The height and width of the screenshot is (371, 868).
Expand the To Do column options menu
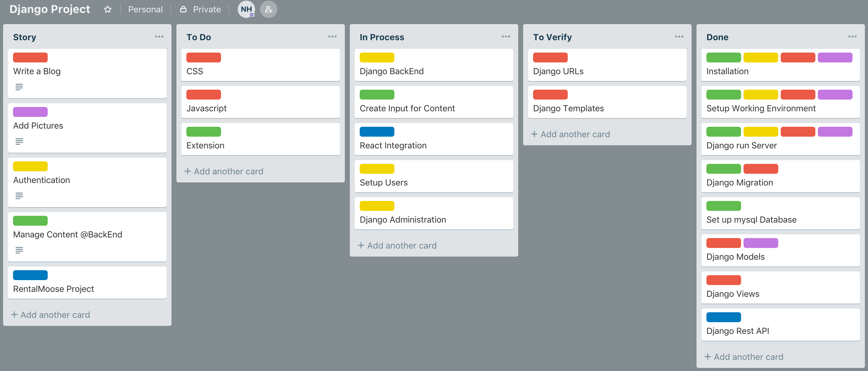pyautogui.click(x=332, y=36)
